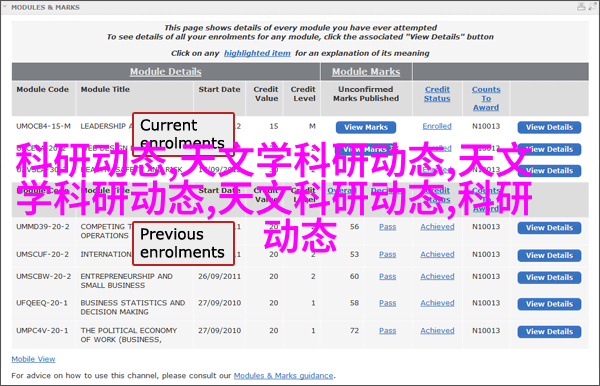Open the Credit Status column header link
The width and height of the screenshot is (600, 386).
tap(437, 94)
